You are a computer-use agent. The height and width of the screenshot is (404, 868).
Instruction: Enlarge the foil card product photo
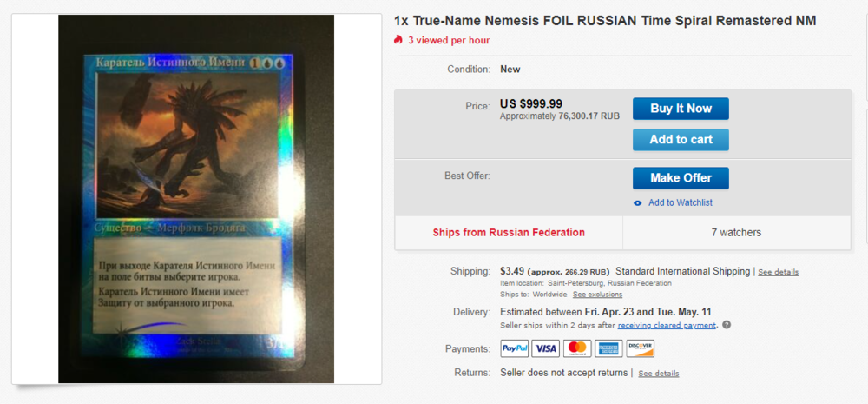196,199
